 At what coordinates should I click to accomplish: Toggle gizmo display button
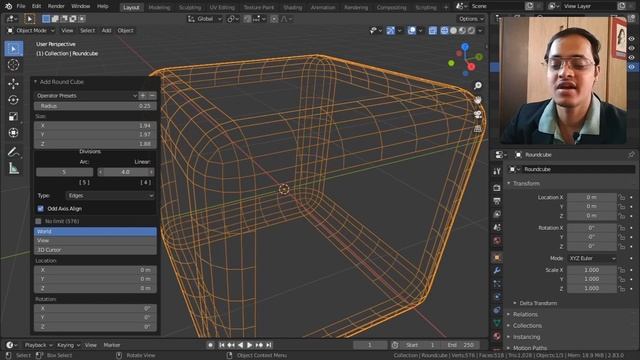tap(391, 31)
